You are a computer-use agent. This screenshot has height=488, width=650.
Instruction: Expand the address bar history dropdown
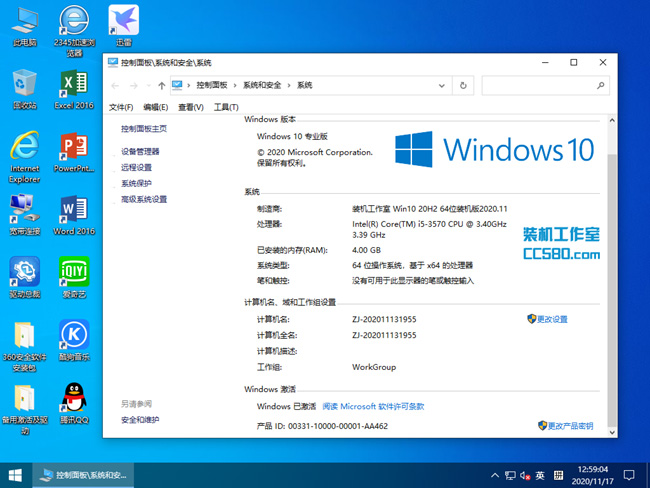442,86
